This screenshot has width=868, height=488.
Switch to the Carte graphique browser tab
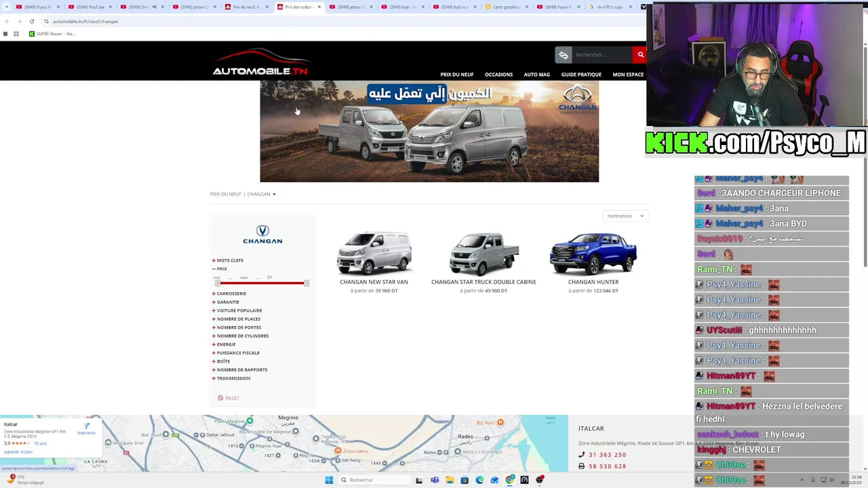click(505, 7)
